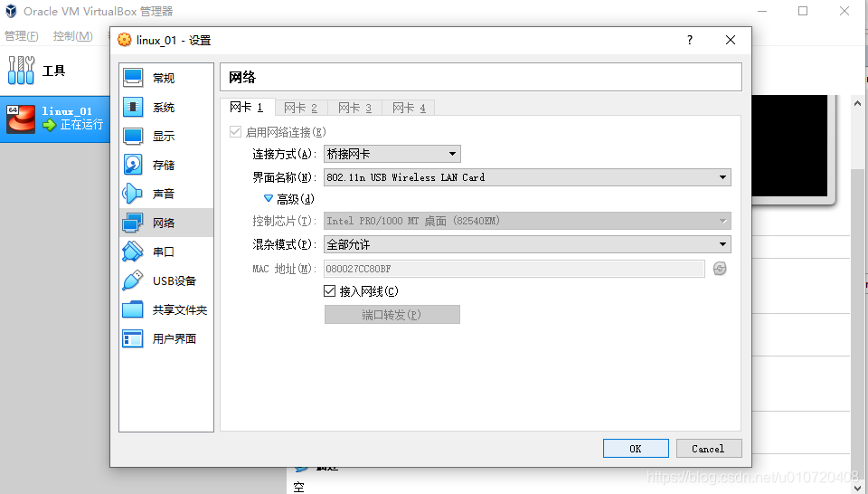
Task: Switch to the 网卡 2 tab
Action: (300, 108)
